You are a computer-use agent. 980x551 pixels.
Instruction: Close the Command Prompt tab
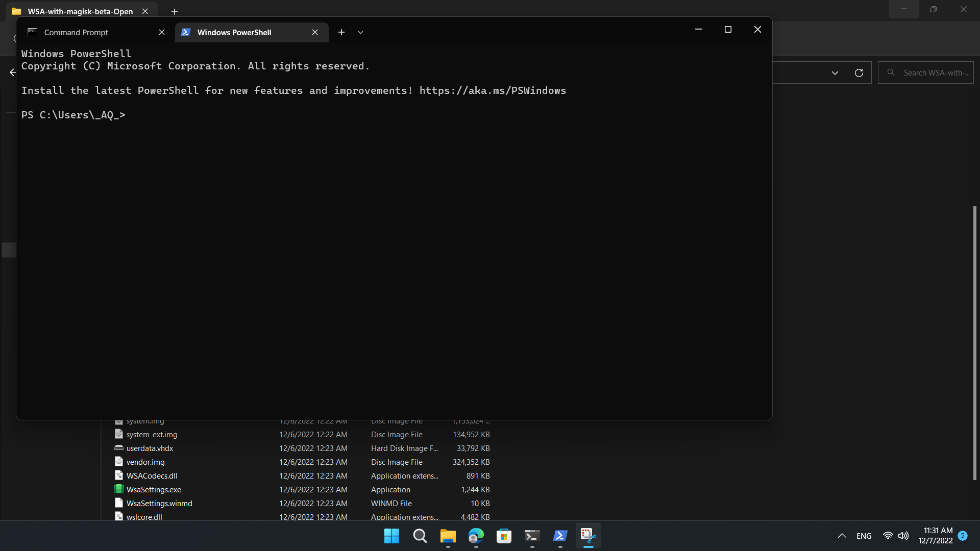coord(162,32)
